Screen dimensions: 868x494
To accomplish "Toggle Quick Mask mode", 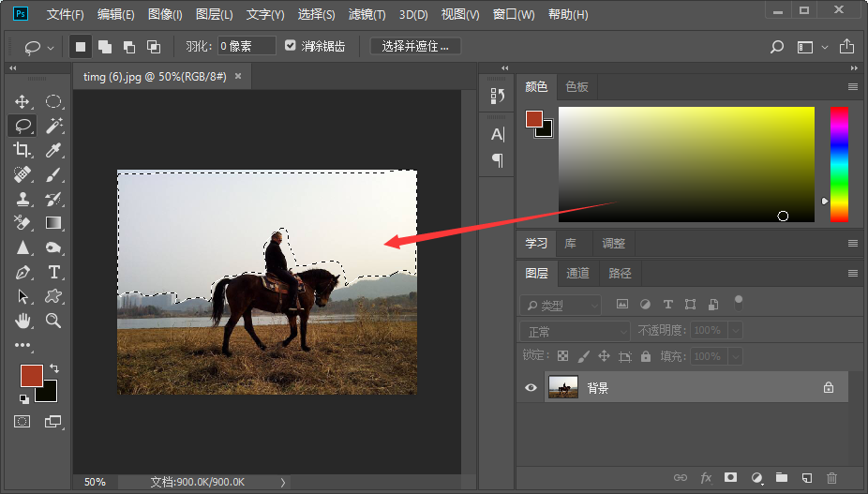I will (x=22, y=422).
